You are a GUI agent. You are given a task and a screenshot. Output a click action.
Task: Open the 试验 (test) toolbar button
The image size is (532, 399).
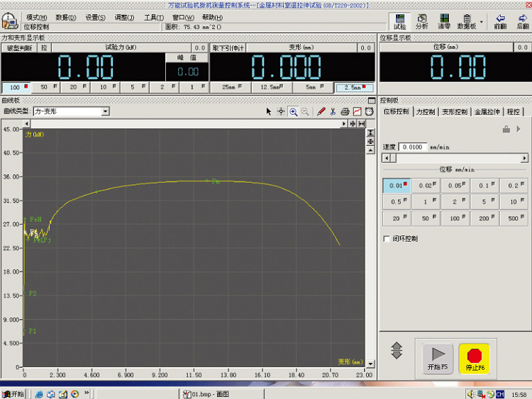point(399,21)
